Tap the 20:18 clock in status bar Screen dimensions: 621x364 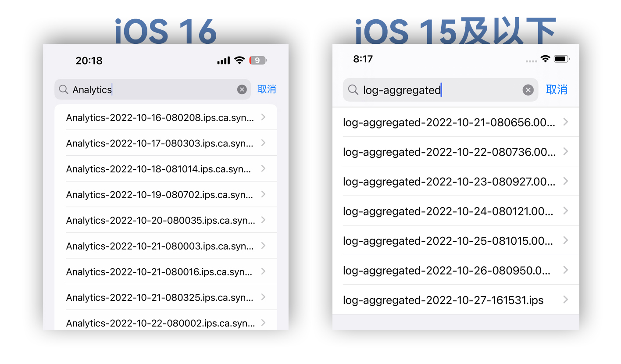coord(89,61)
